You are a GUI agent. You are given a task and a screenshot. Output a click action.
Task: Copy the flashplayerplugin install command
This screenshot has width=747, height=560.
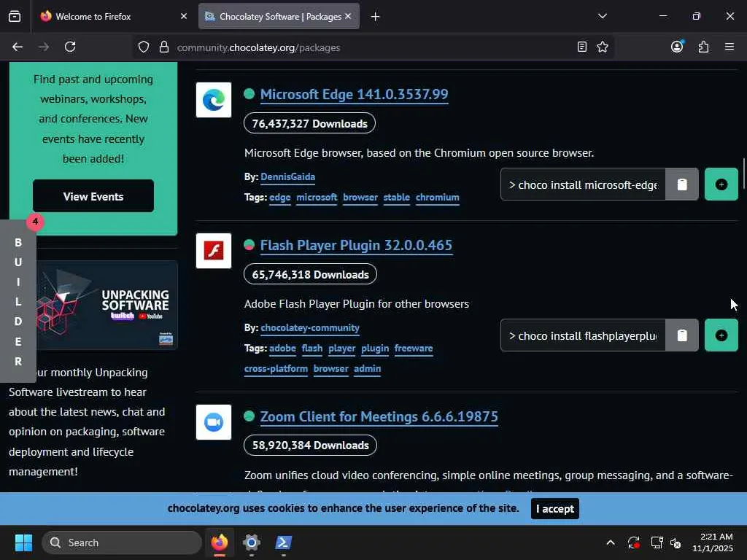682,335
